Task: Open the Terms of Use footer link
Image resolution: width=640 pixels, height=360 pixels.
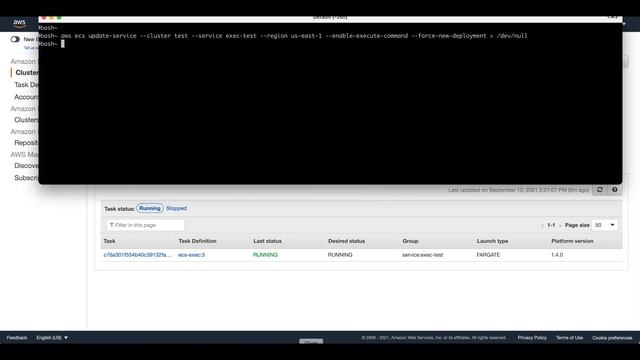Action: coord(569,338)
